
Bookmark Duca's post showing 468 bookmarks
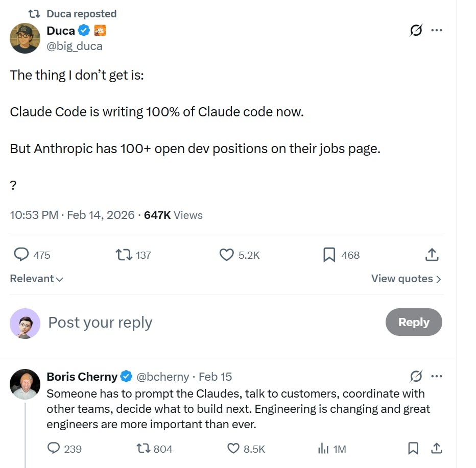tap(329, 255)
